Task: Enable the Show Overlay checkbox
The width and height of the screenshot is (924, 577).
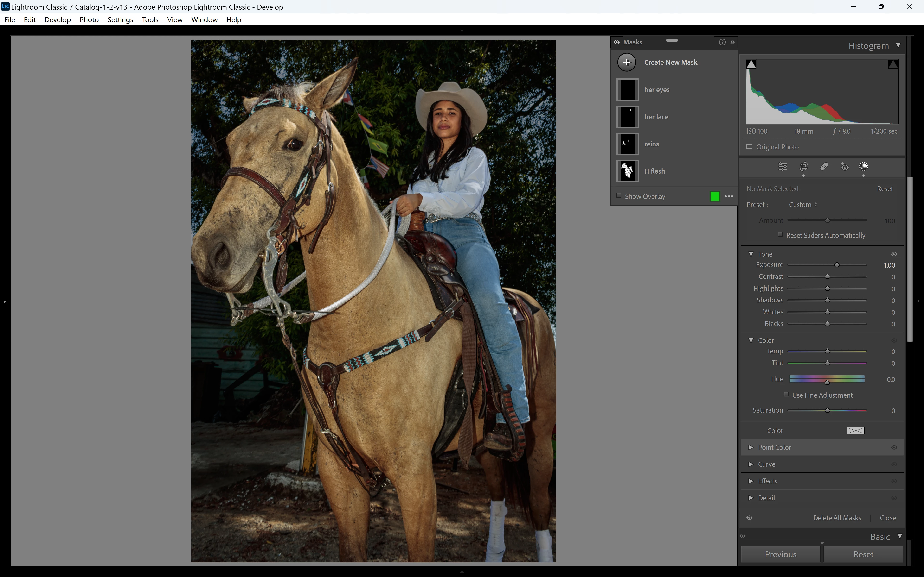Action: coord(619,196)
